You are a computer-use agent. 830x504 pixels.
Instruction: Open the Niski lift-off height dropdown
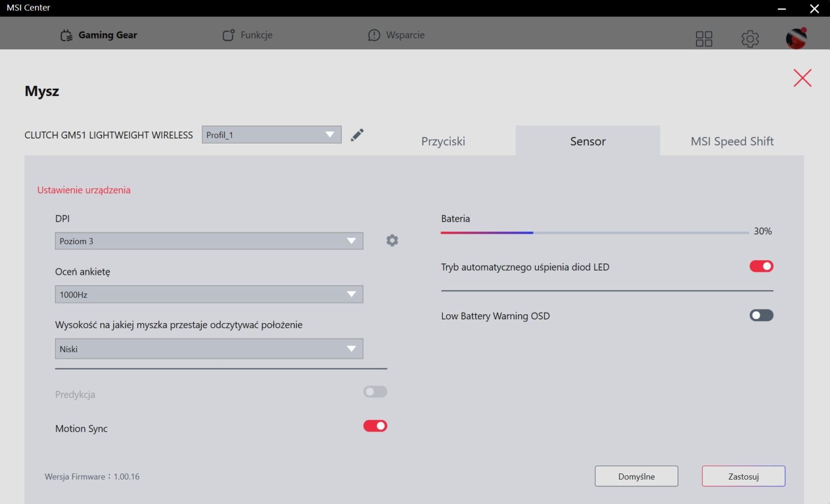click(x=209, y=349)
